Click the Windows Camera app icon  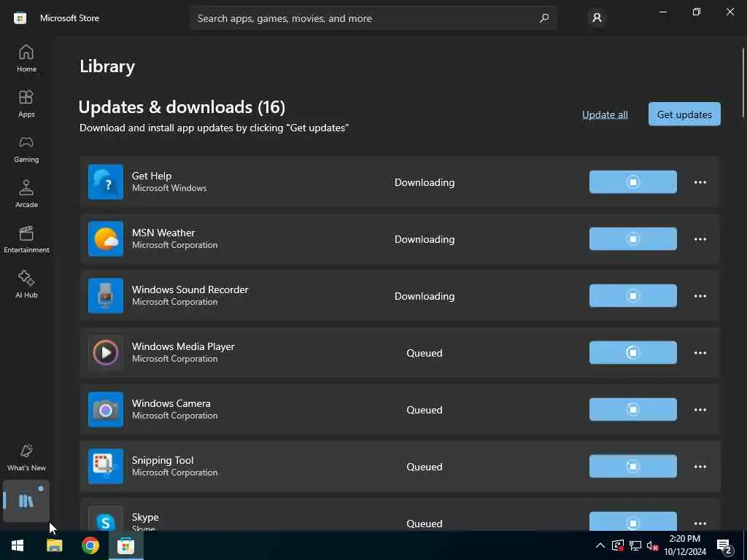[106, 410]
